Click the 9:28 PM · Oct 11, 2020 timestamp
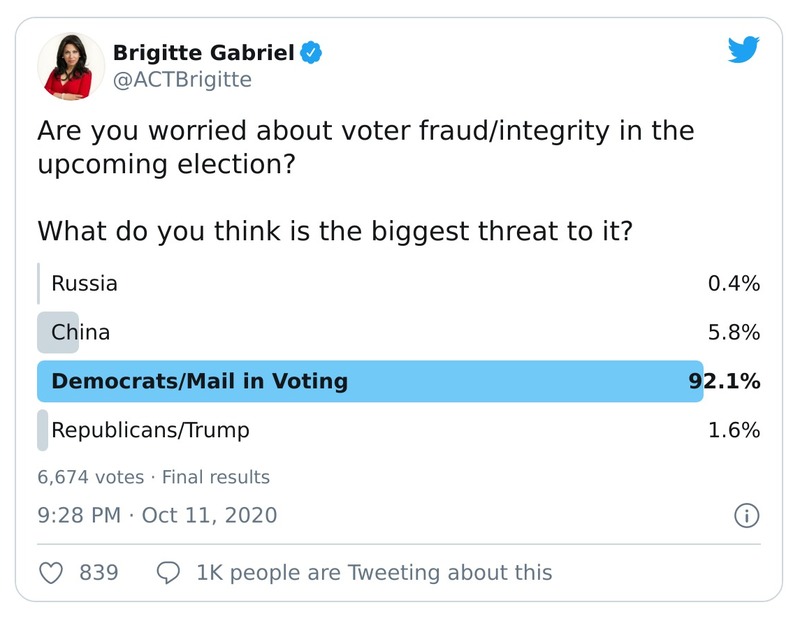 (x=157, y=516)
